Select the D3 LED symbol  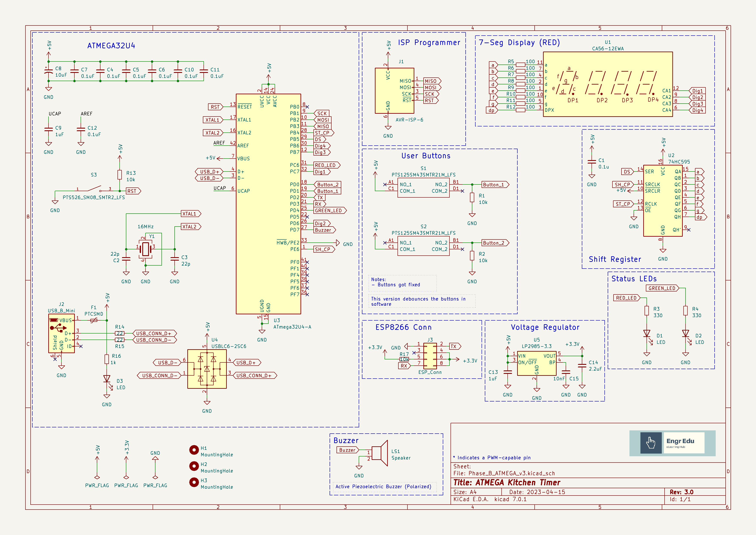(107, 379)
